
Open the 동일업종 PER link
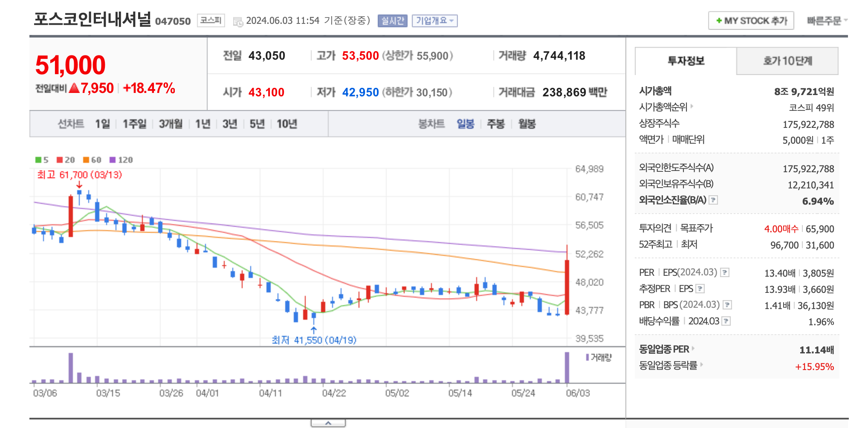point(664,349)
